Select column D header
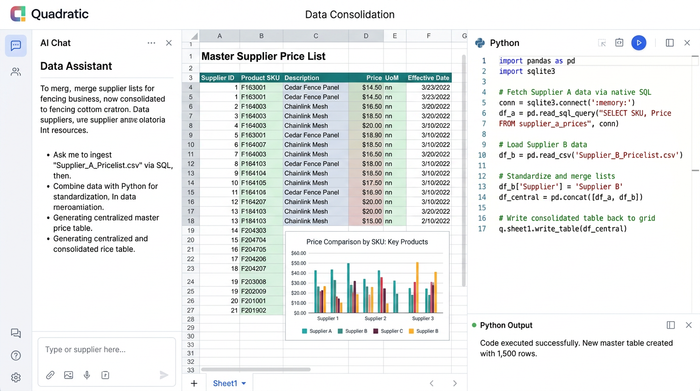 (x=366, y=36)
